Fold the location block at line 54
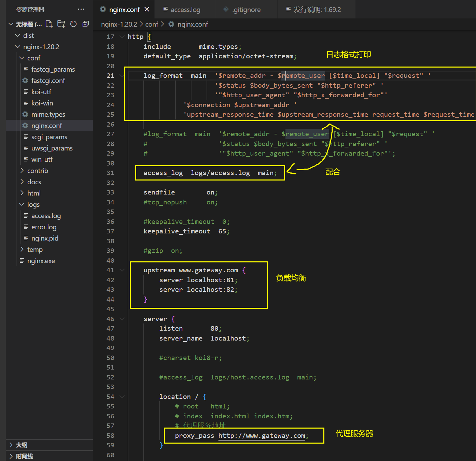 [x=122, y=397]
